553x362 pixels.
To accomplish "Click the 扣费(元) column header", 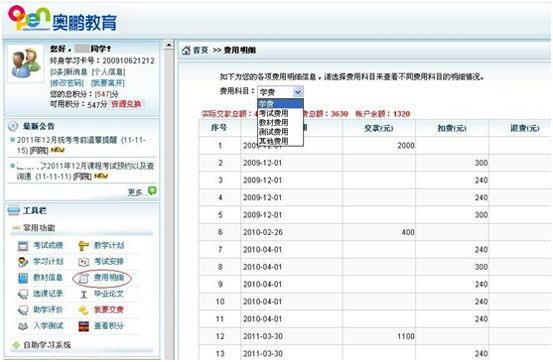I will (452, 128).
